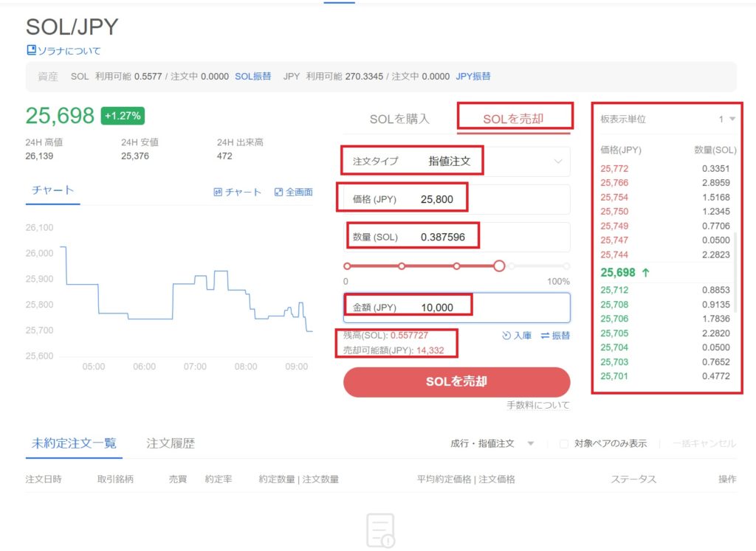
Task: Open the 注文履歴 tab
Action: tap(171, 443)
